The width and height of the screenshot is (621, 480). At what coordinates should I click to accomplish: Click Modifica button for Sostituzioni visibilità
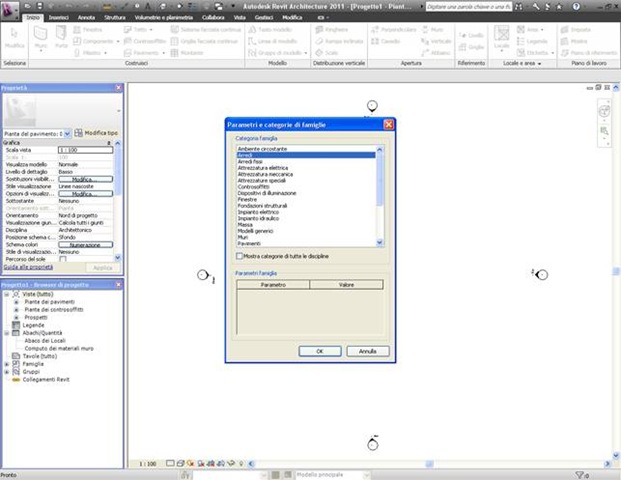click(x=86, y=179)
